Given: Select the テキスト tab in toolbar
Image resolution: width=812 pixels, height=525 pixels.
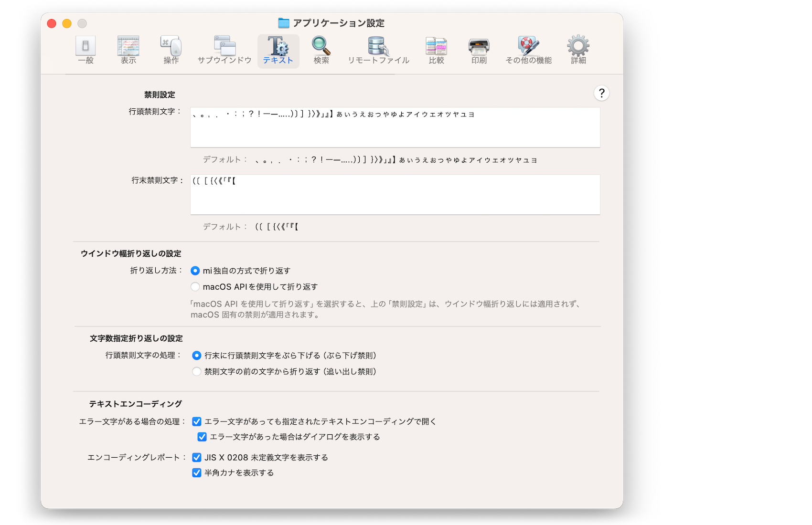Looking at the screenshot, I should coord(278,50).
